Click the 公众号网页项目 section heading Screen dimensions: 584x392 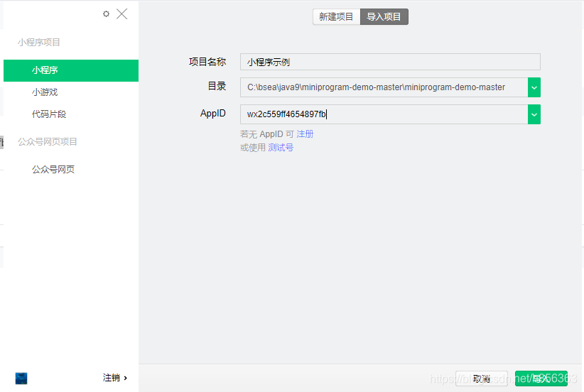click(x=48, y=142)
